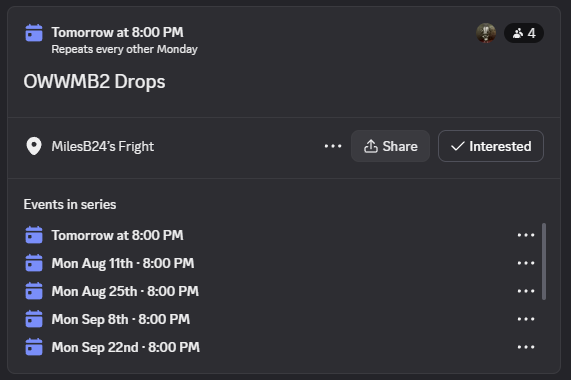This screenshot has height=380, width=571.
Task: View the 4 interested users count
Action: click(x=524, y=33)
